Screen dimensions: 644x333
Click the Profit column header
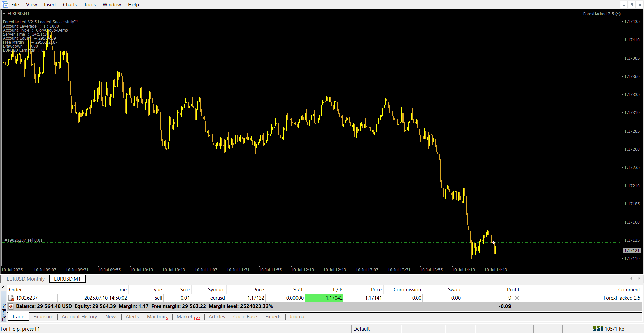513,290
